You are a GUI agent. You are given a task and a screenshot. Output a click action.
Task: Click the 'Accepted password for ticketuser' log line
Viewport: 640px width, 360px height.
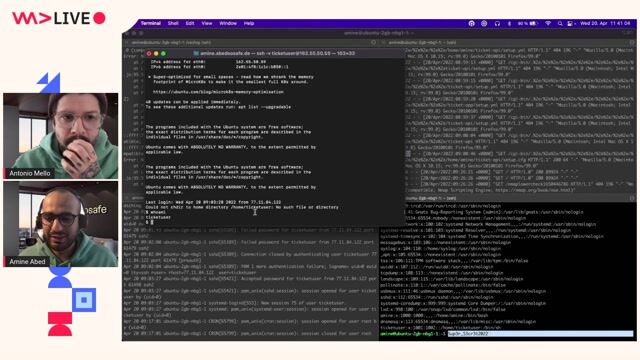pos(251,279)
